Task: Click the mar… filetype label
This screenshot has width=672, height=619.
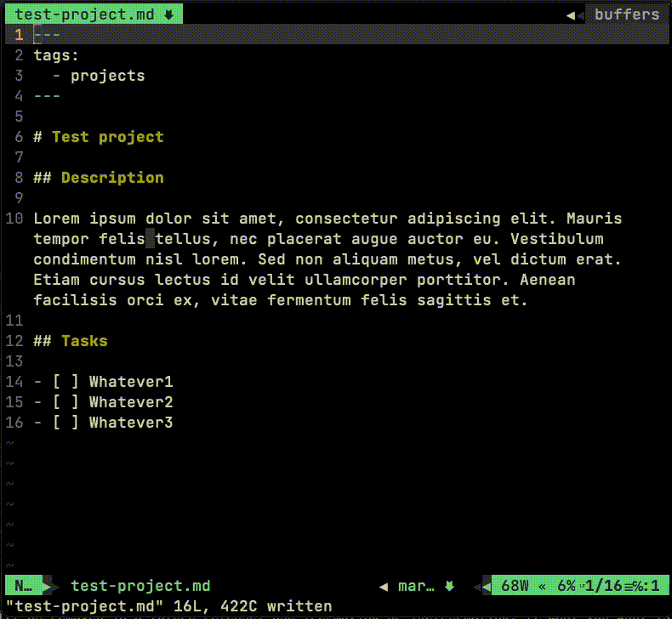Action: pyautogui.click(x=416, y=586)
